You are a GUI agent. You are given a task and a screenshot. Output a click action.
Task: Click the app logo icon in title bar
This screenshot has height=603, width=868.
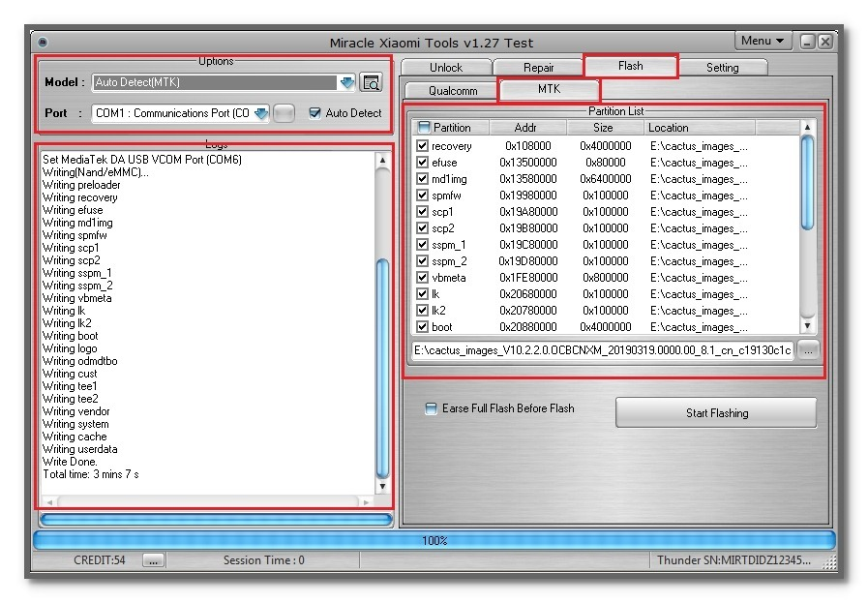43,42
